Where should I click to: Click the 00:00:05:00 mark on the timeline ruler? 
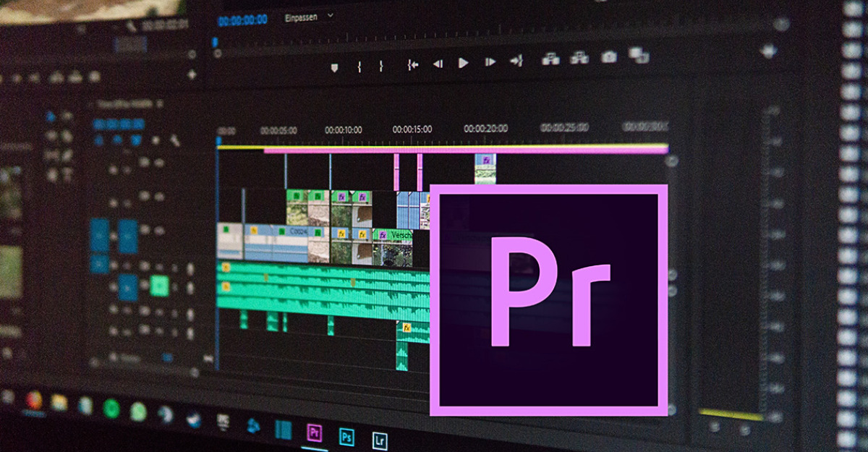[x=278, y=130]
